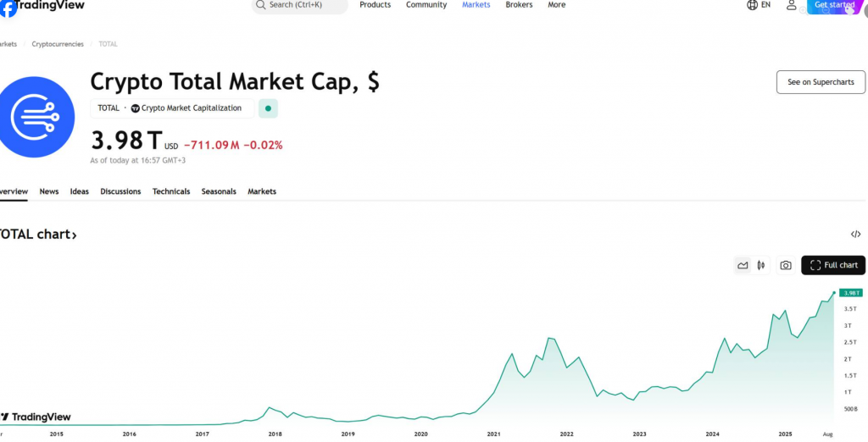Open the Technicals tab

point(171,191)
